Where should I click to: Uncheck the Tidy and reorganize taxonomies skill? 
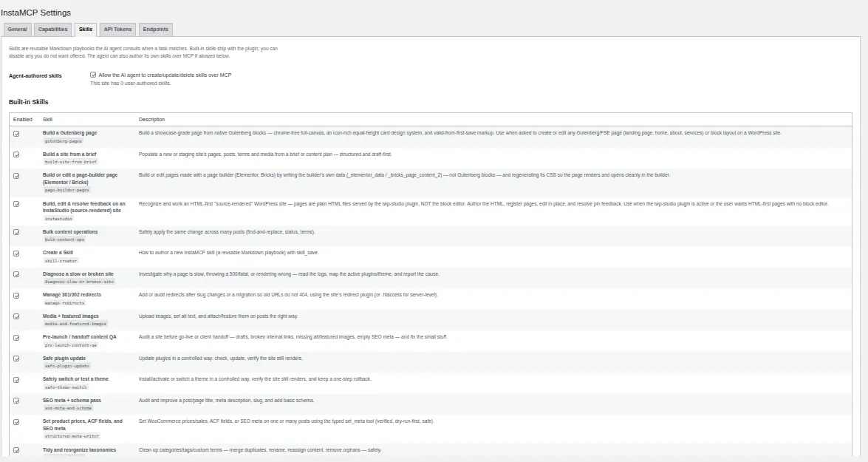point(16,450)
